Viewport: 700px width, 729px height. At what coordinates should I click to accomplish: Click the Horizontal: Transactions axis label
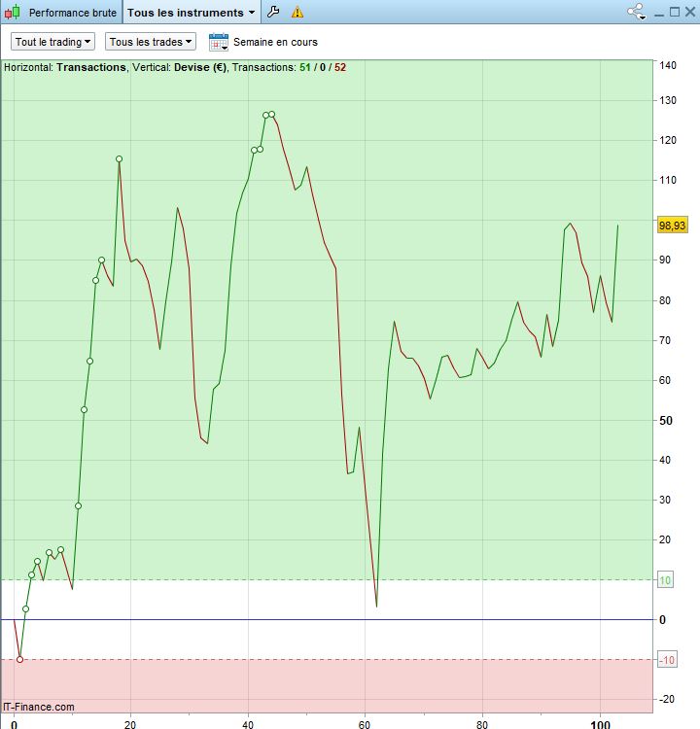tap(64, 67)
